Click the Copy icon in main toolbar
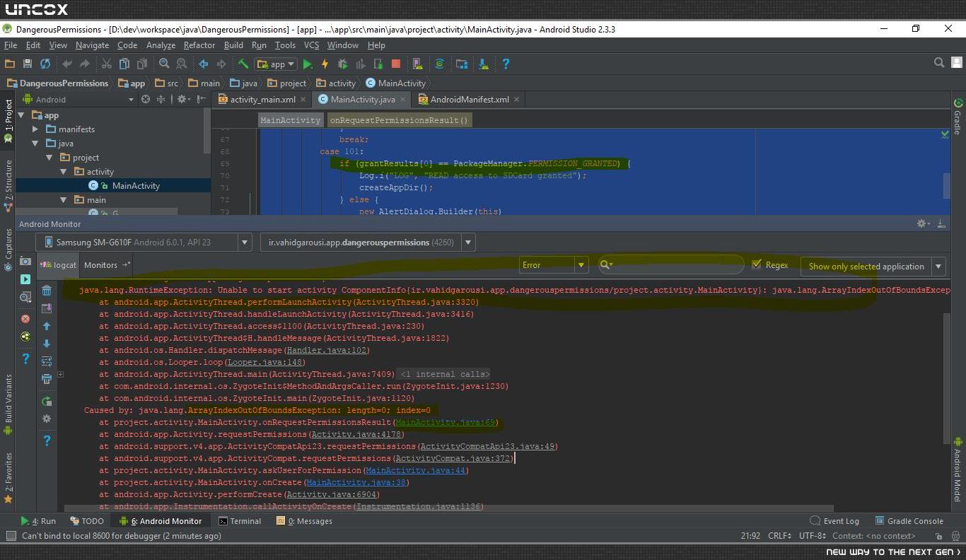 tap(124, 64)
